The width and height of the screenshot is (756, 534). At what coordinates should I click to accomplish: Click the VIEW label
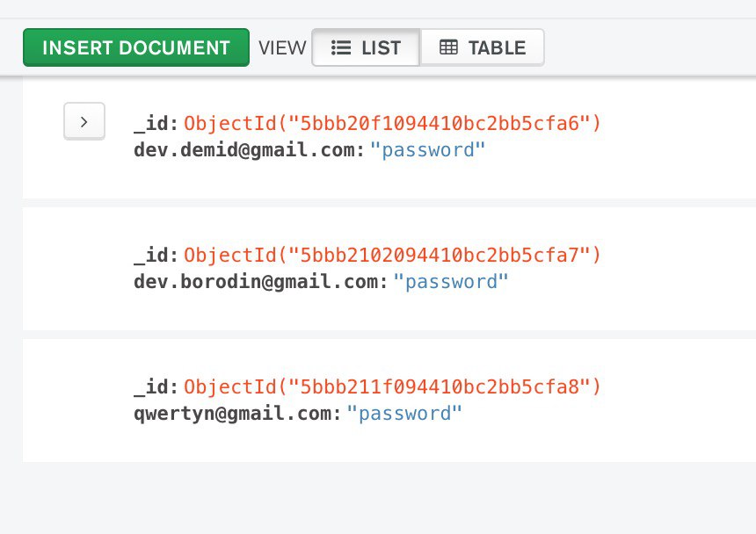coord(282,47)
